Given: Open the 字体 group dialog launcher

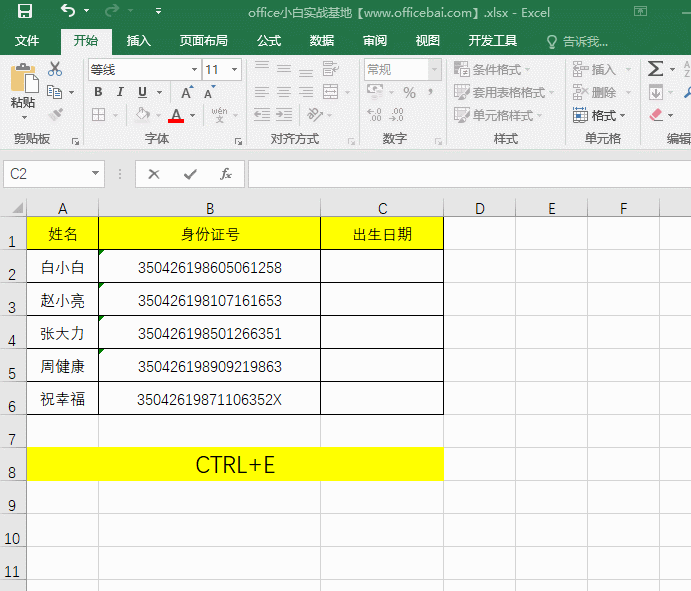Looking at the screenshot, I should coord(238,141).
